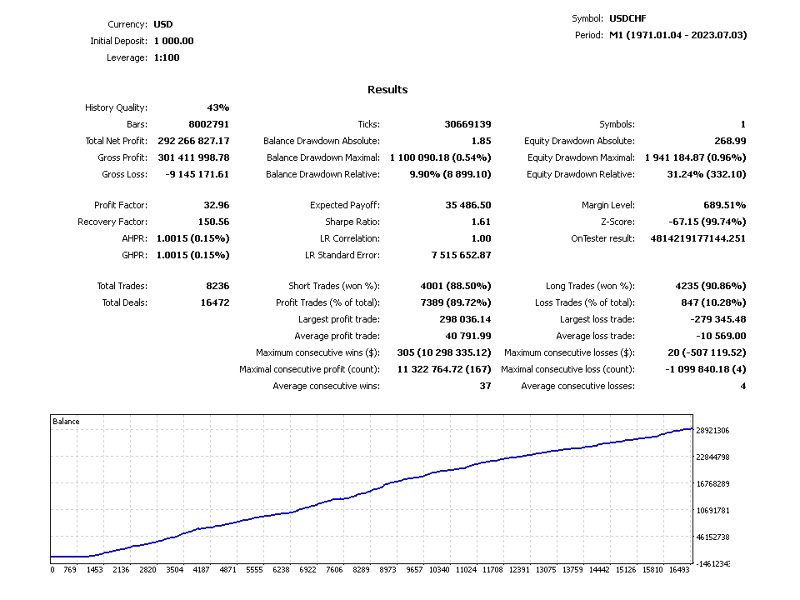Click the Symbol USDCHF text
Image resolution: width=800 pixels, height=600 pixels.
[628, 18]
